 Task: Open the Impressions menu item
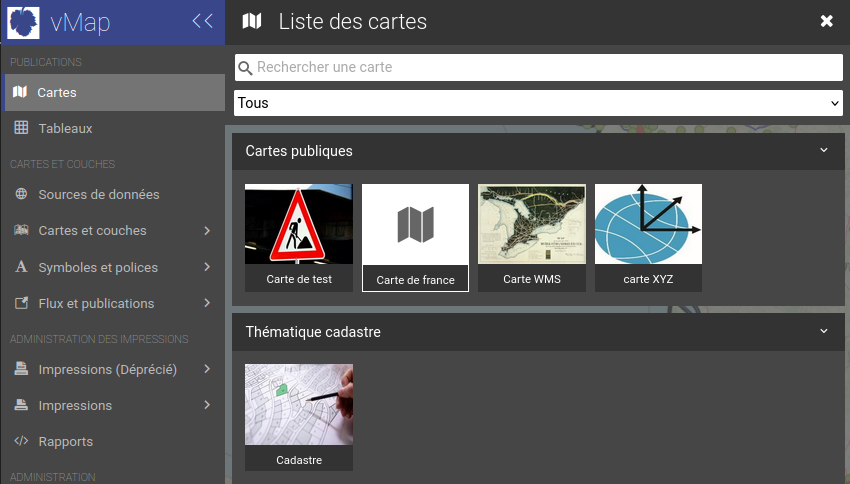(75, 405)
